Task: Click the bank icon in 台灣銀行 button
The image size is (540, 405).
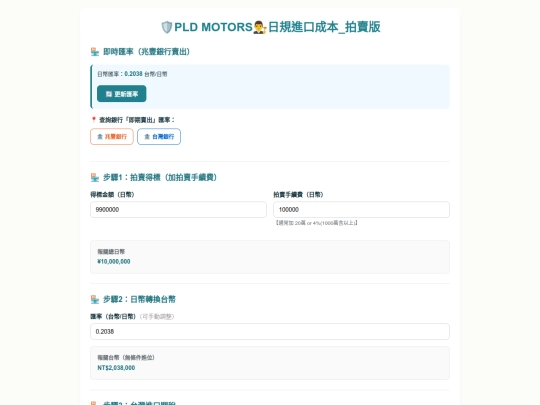Action: pyautogui.click(x=147, y=137)
